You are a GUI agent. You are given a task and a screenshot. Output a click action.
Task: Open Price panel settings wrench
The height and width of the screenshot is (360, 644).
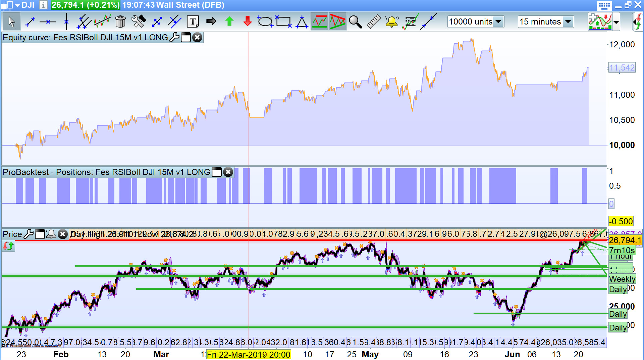29,234
